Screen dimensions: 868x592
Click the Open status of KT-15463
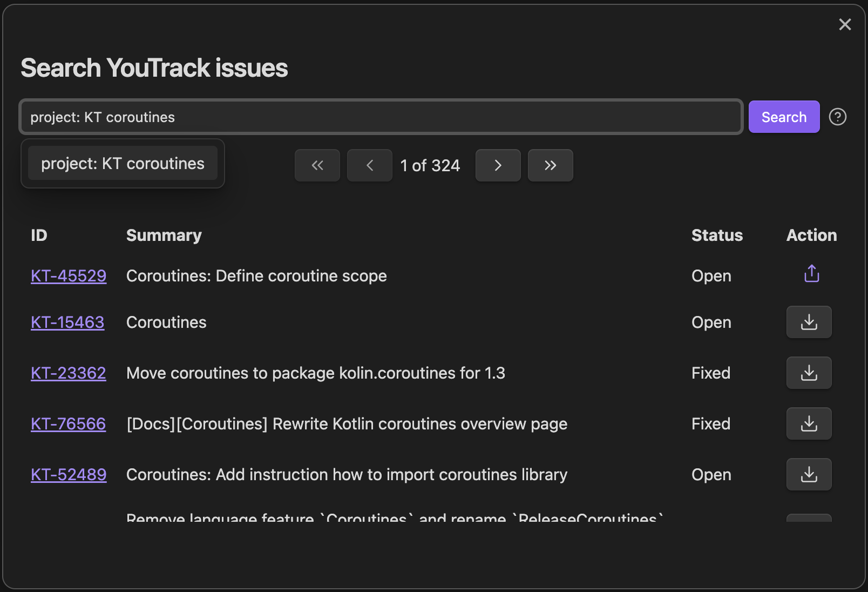pyautogui.click(x=711, y=322)
